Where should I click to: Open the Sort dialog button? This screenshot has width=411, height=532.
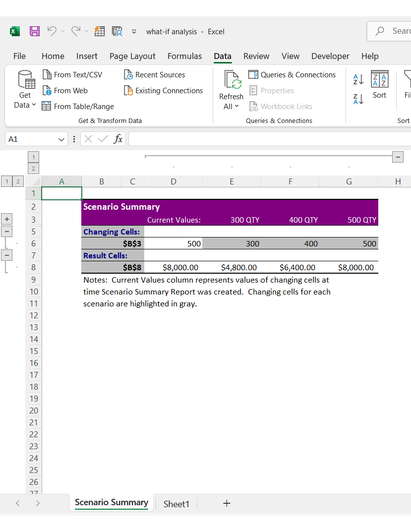coord(379,85)
